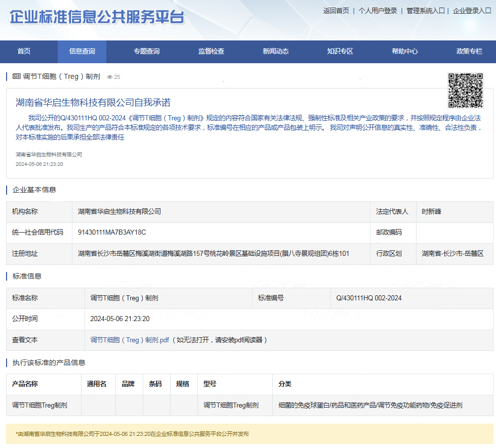Open the 首页 navigation tab

(x=24, y=51)
